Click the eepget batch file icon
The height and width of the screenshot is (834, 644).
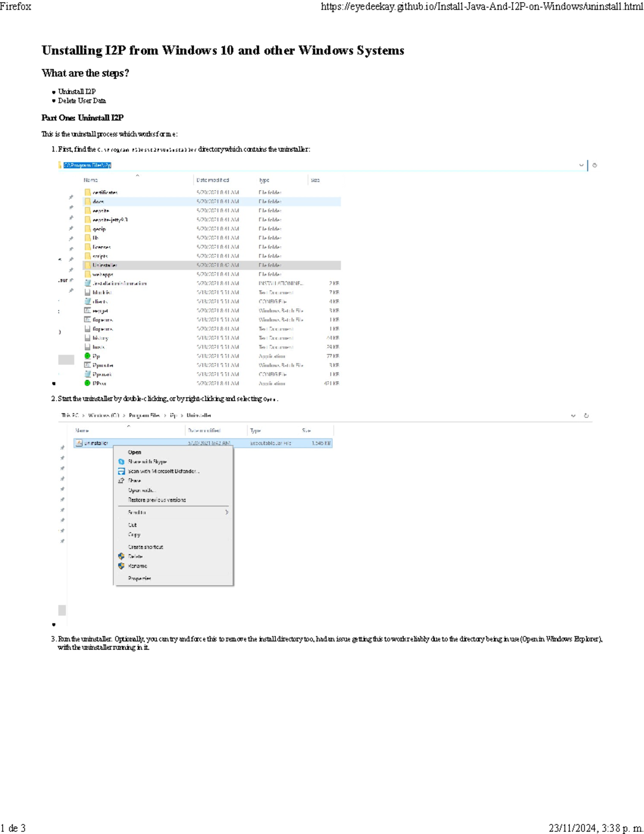point(87,310)
